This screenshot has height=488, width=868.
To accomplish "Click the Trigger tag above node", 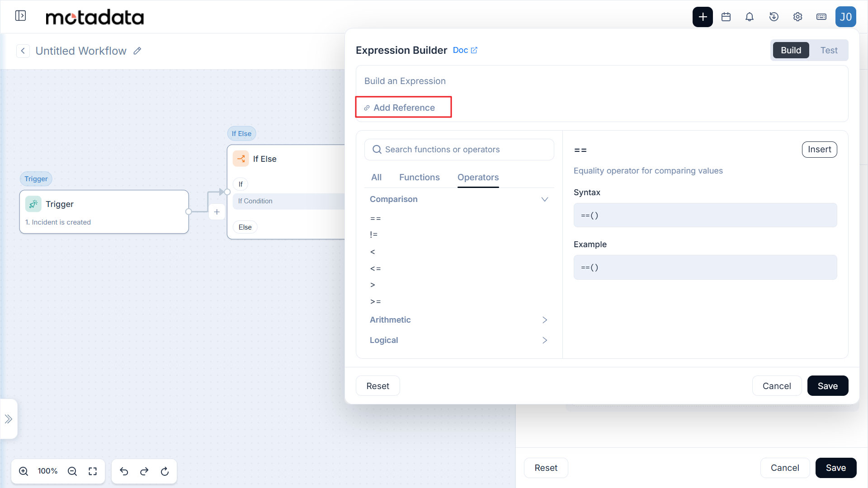I will click(x=36, y=179).
